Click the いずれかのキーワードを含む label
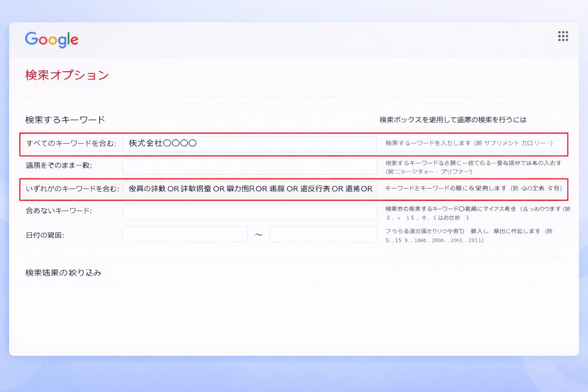The height and width of the screenshot is (392, 588). point(72,189)
